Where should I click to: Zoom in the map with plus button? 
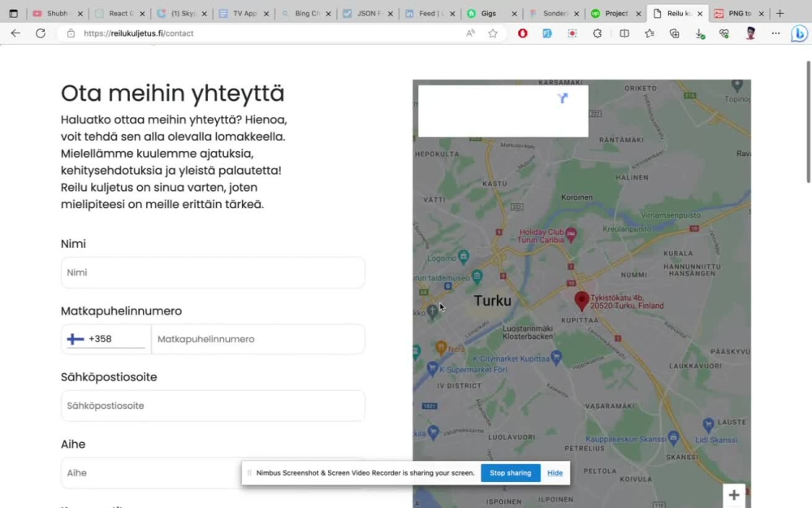(x=734, y=495)
